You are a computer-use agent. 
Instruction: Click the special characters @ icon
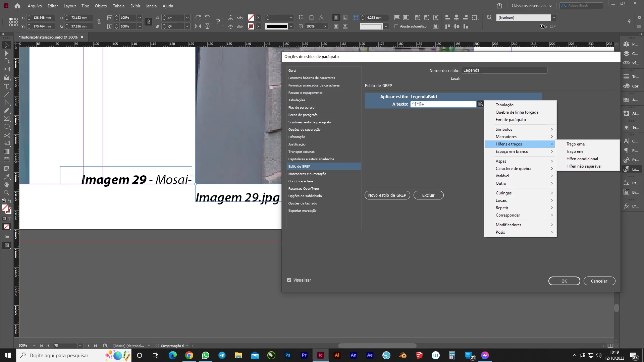tap(480, 104)
